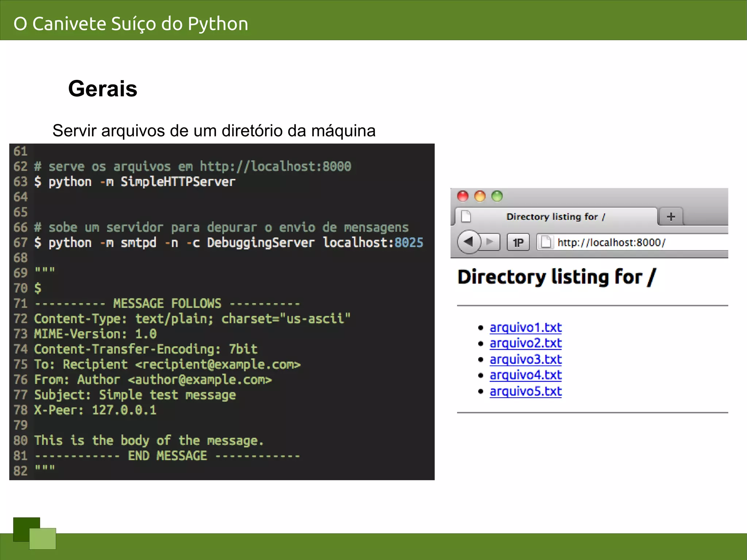Click the page icon in the address bar

pos(546,242)
